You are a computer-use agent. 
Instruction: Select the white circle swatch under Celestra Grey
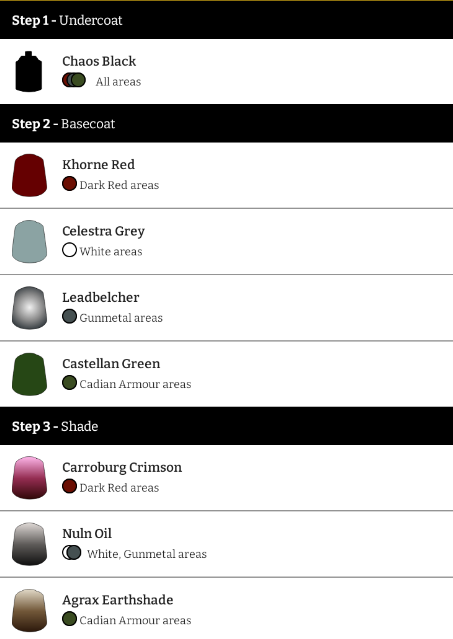[x=70, y=250]
